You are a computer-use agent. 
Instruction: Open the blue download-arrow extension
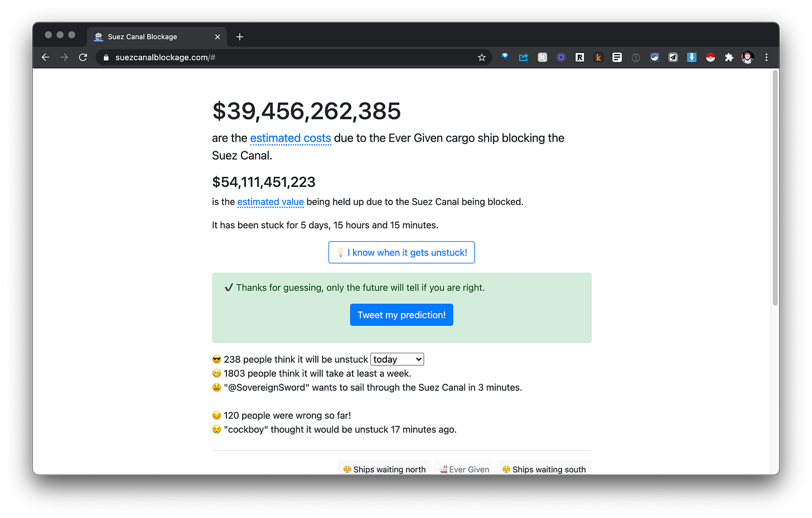tap(692, 57)
